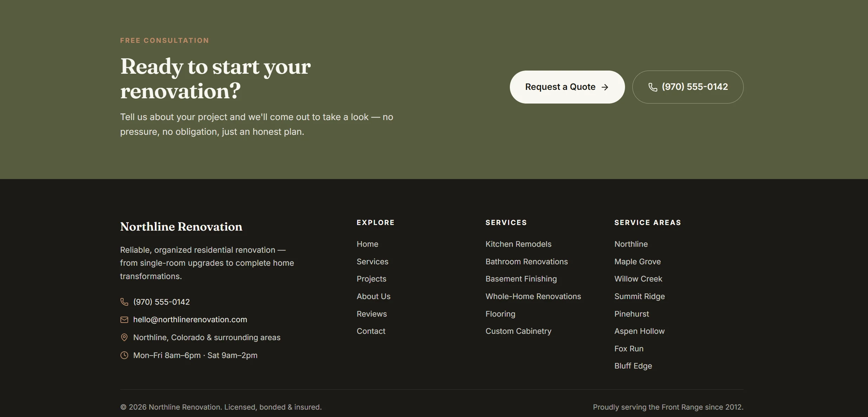This screenshot has width=868, height=417.
Task: Click the arrow icon on Request a Quote
Action: coord(605,87)
